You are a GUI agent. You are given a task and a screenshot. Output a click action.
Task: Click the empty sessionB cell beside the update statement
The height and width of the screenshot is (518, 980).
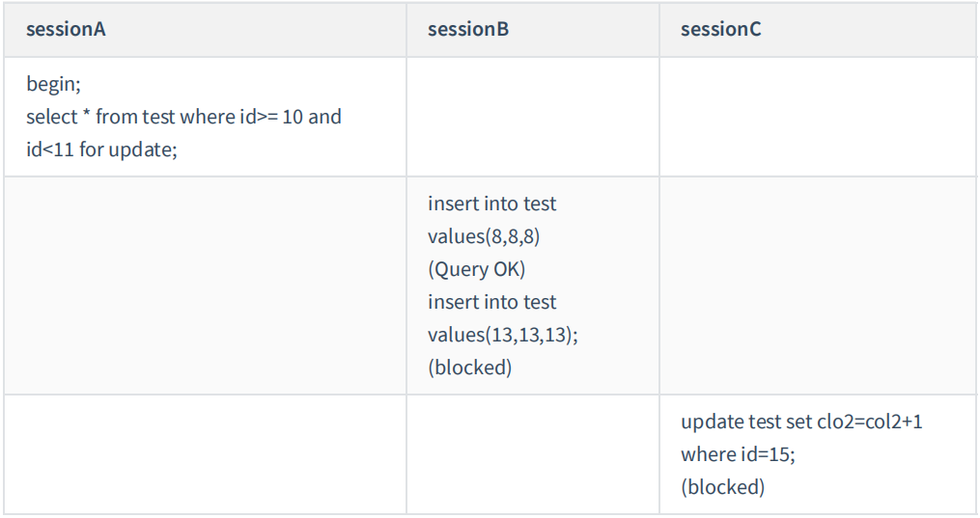pyautogui.click(x=532, y=454)
